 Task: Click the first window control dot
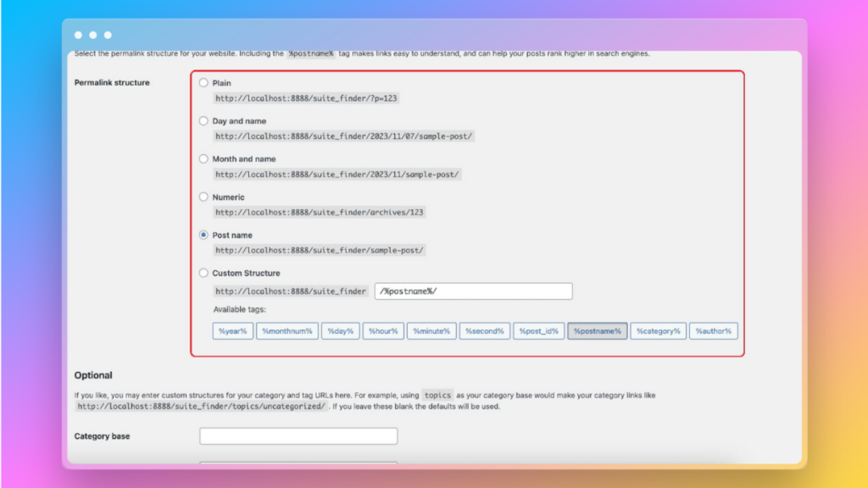78,35
